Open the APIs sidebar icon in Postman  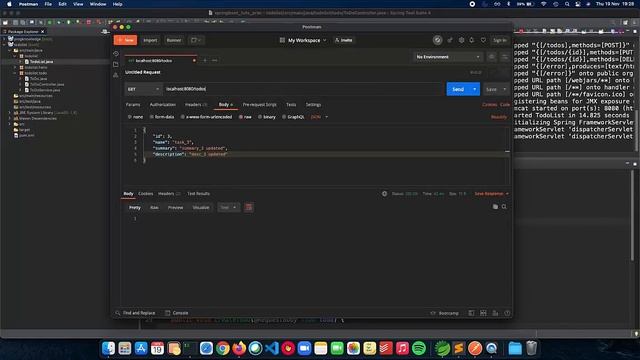click(116, 75)
